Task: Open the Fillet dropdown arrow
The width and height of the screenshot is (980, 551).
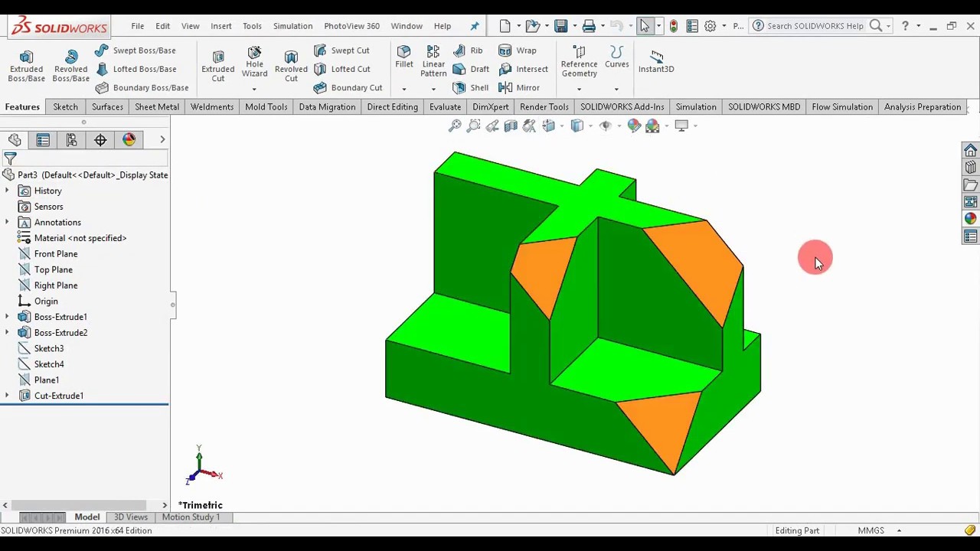Action: [404, 89]
